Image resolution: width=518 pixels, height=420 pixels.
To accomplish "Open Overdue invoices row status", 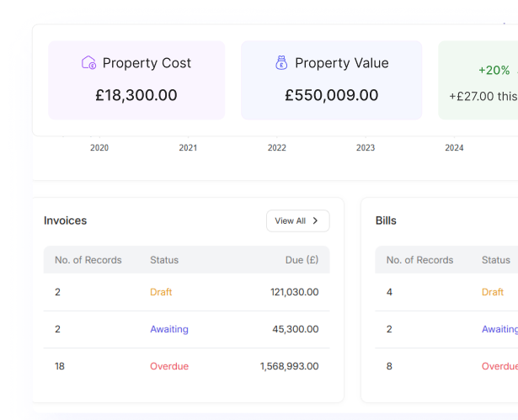I will pos(168,366).
